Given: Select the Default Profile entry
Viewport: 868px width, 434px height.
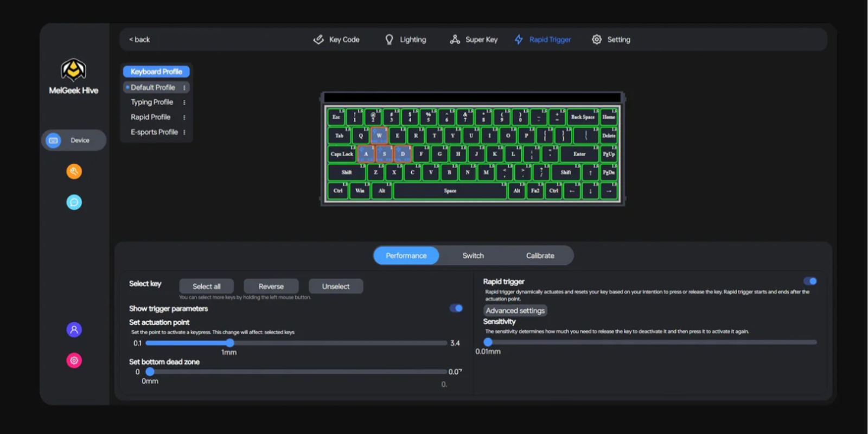Looking at the screenshot, I should (152, 87).
